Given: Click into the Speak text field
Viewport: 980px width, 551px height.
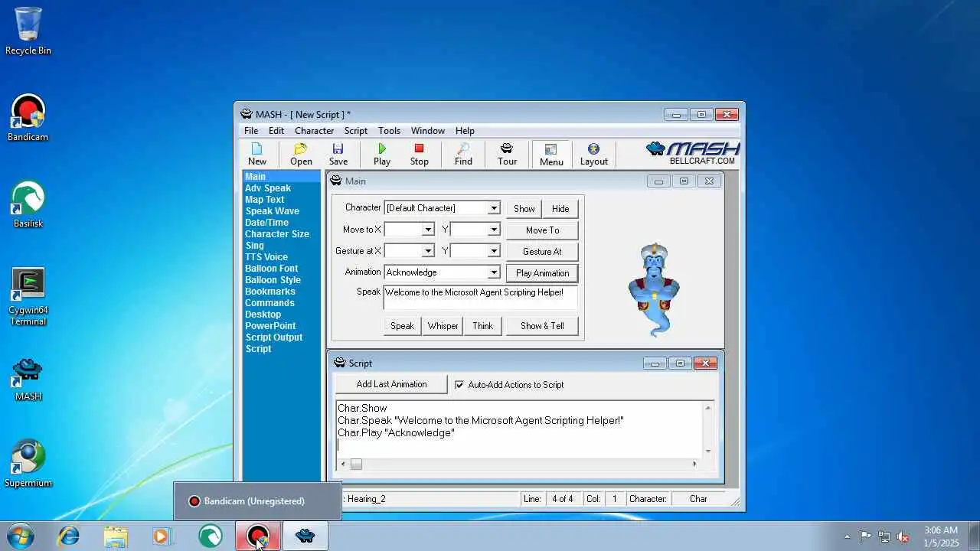Looking at the screenshot, I should pos(480,298).
